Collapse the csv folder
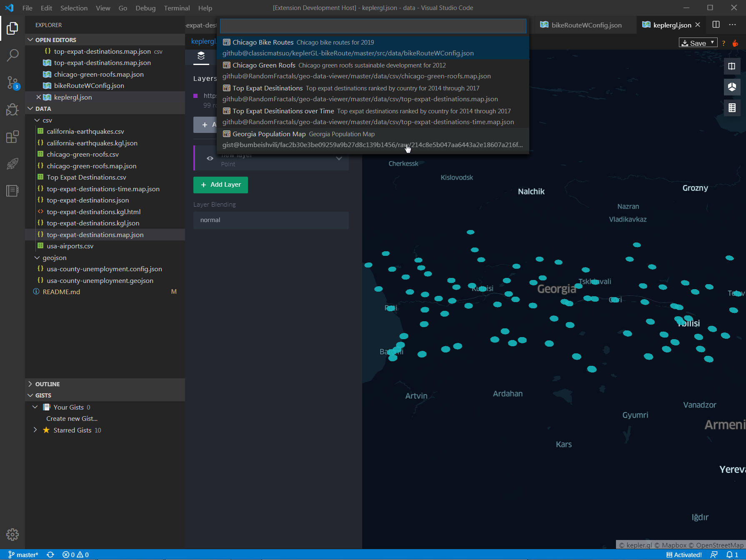This screenshot has height=560, width=746. click(37, 120)
